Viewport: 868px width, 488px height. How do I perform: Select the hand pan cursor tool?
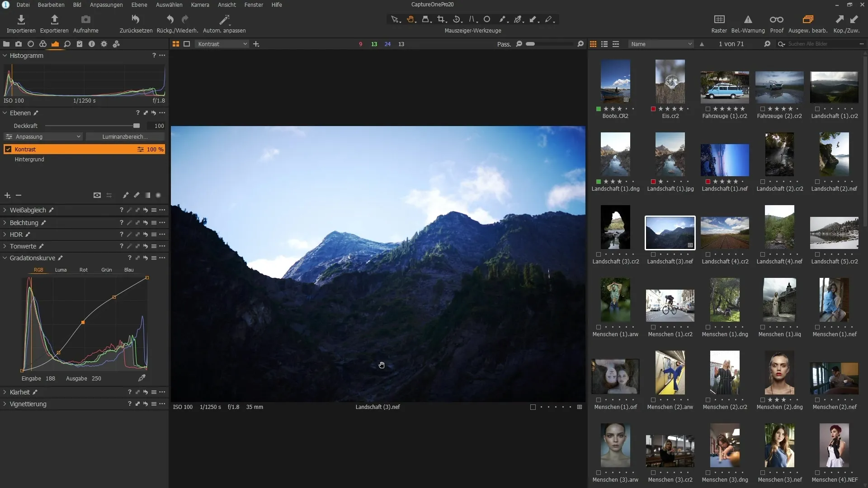click(x=410, y=19)
